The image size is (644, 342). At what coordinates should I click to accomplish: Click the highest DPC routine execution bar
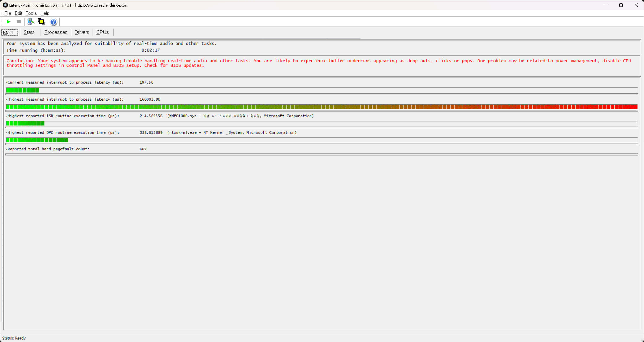click(37, 140)
